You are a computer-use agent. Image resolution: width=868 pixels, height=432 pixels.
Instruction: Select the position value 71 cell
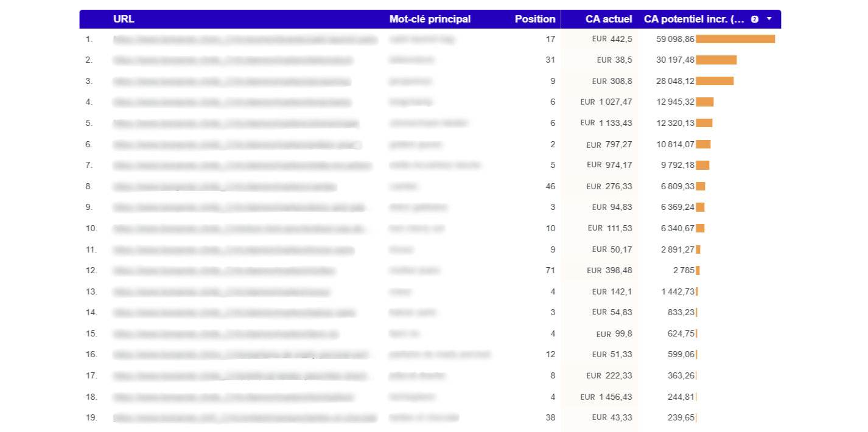pyautogui.click(x=550, y=270)
